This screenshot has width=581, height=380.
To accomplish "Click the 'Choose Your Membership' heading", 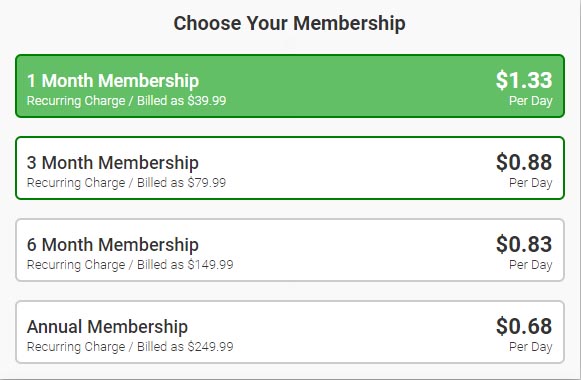I will (289, 23).
